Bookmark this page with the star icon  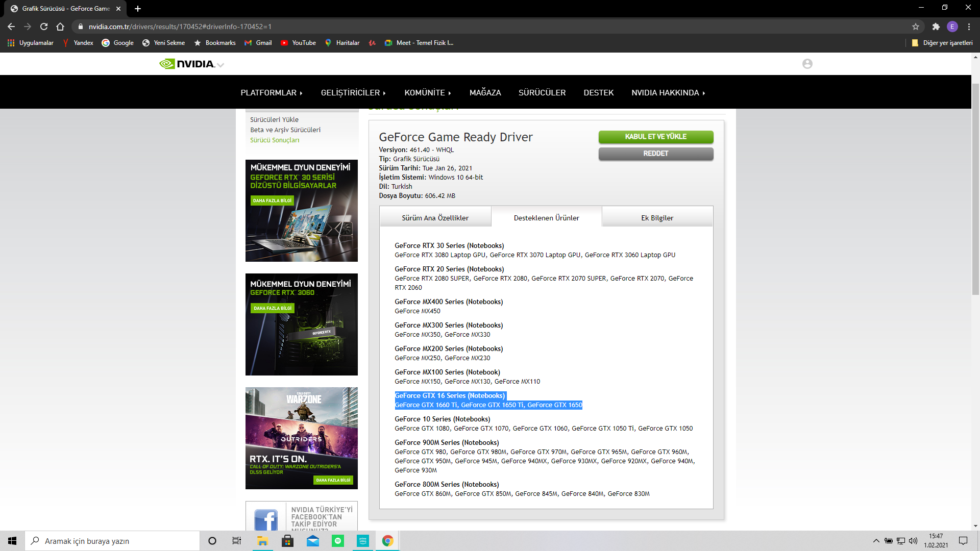point(916,27)
